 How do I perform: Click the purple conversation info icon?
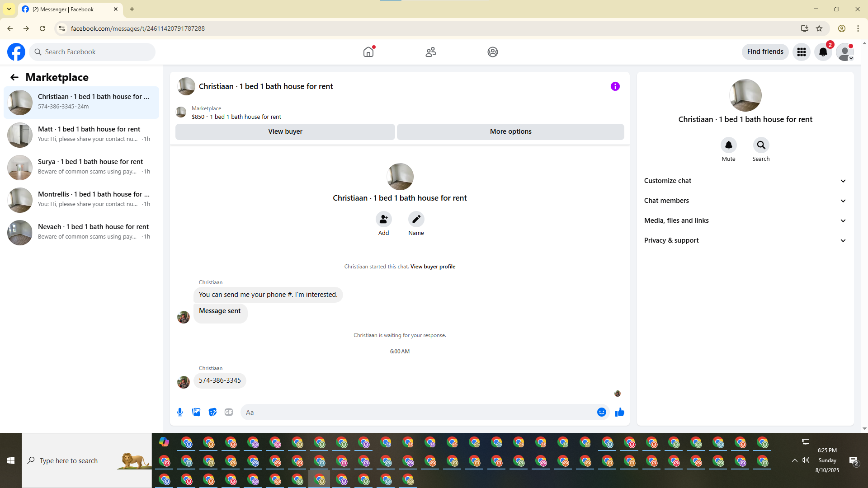click(615, 86)
